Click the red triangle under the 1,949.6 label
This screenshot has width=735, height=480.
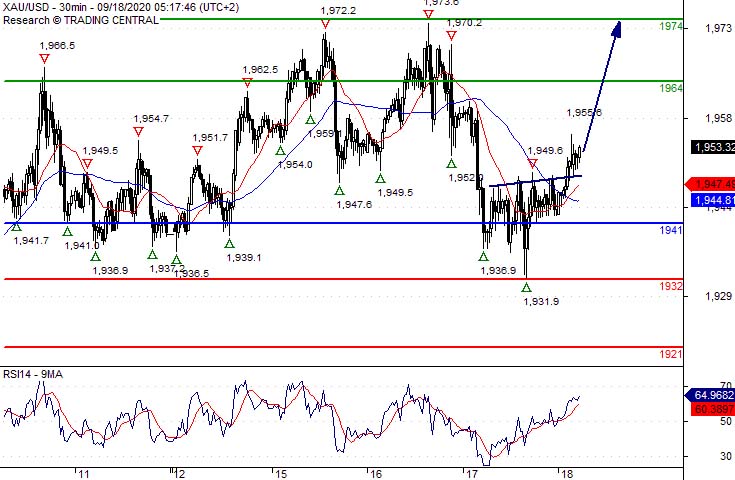(532, 164)
